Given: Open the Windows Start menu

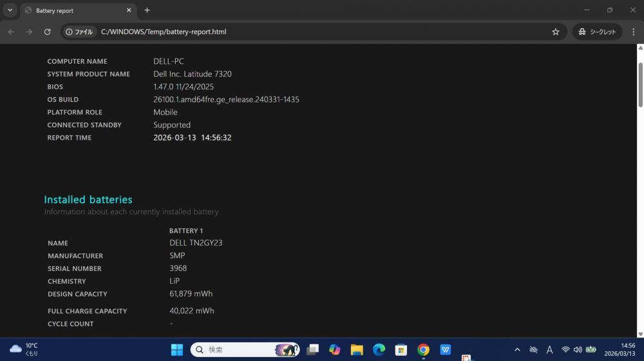Looking at the screenshot, I should (x=177, y=349).
